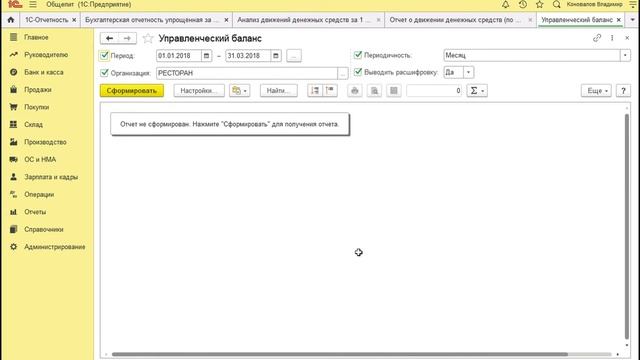
Task: Click the Сформировать button
Action: pos(132,91)
